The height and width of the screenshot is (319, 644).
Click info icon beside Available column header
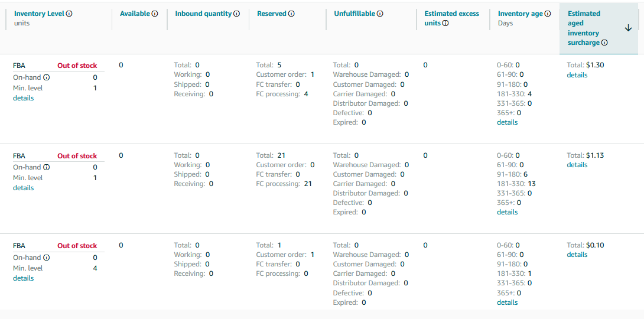point(155,14)
